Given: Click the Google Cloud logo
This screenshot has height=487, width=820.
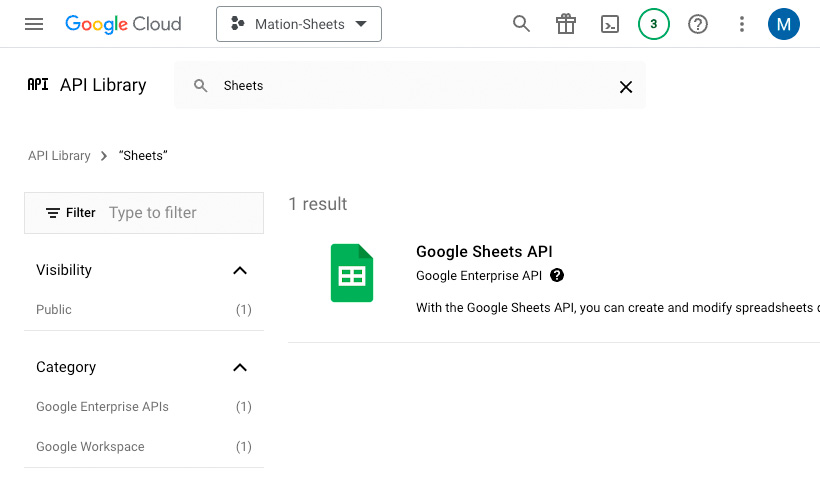Looking at the screenshot, I should coord(123,24).
